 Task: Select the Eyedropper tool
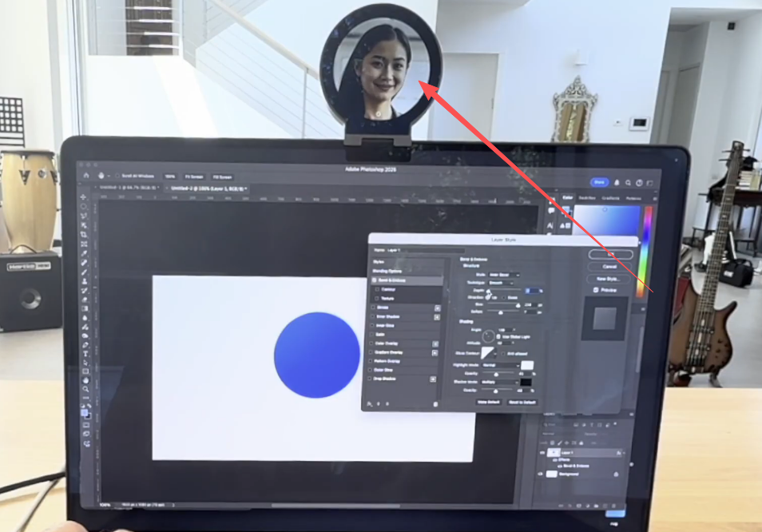(84, 253)
